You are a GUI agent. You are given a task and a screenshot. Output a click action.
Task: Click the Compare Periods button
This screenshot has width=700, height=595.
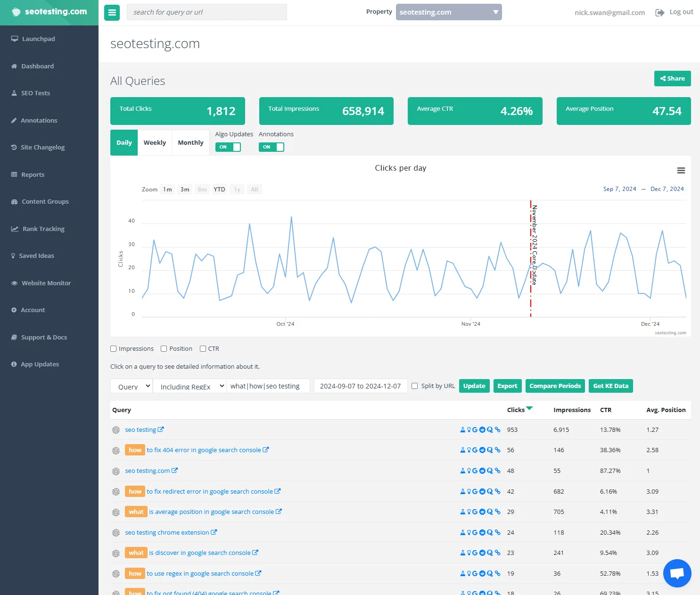[x=555, y=386]
